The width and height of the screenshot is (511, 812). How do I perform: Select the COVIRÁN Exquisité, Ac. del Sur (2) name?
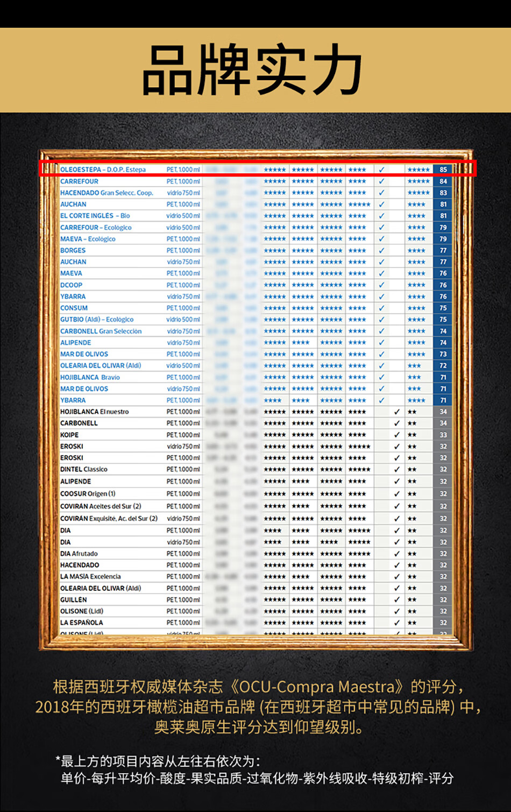pos(109,519)
